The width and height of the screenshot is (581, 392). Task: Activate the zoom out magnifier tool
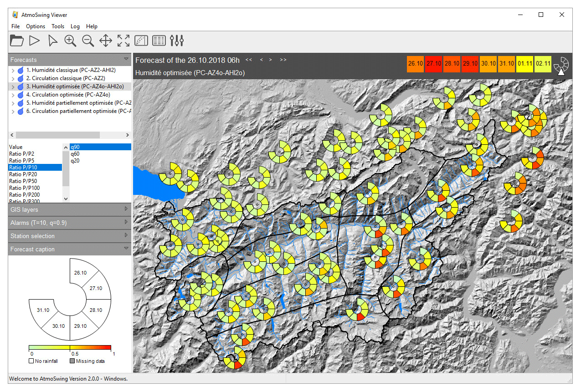pos(88,41)
